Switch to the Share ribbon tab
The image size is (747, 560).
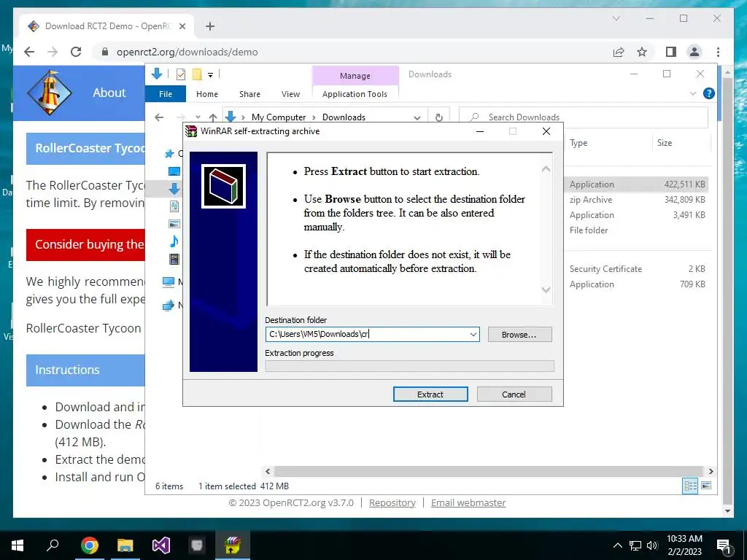pyautogui.click(x=249, y=94)
